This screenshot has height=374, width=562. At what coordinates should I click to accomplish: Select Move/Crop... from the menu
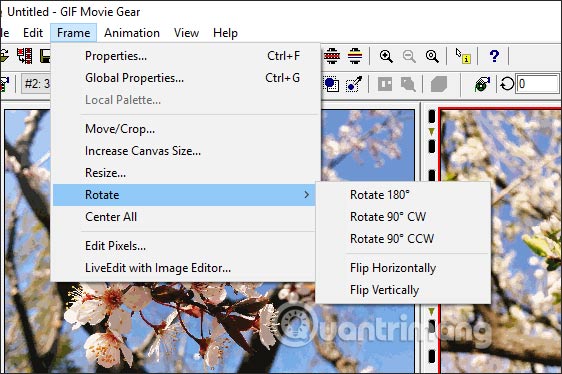pyautogui.click(x=184, y=129)
